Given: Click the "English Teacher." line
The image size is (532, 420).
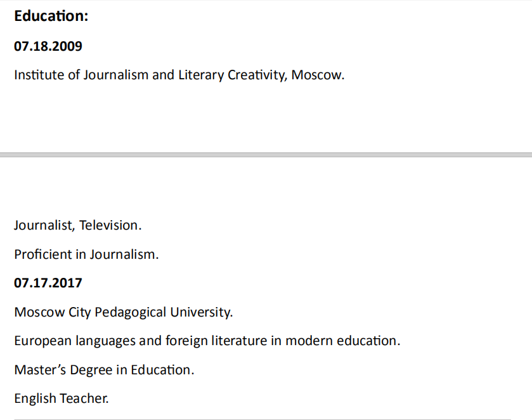Looking at the screenshot, I should [62, 398].
